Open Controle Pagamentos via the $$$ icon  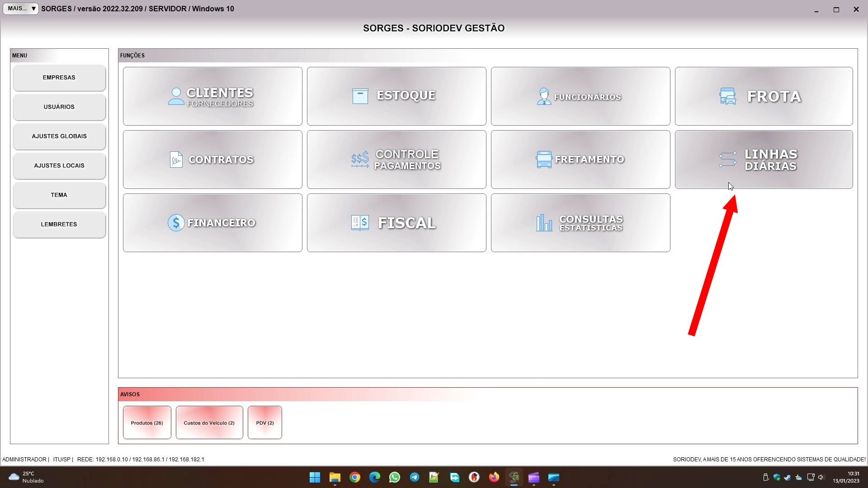coord(360,160)
